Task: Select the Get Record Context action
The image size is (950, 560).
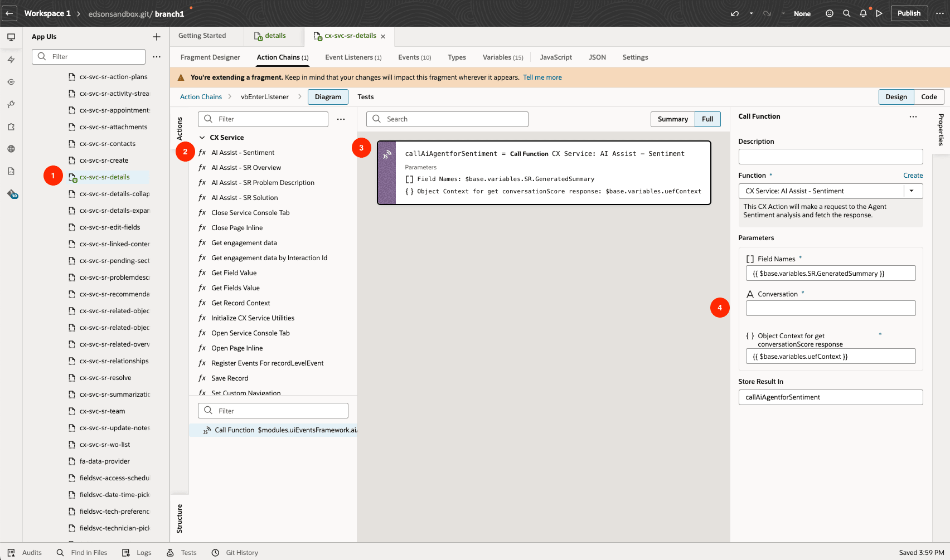Action: [x=240, y=303]
